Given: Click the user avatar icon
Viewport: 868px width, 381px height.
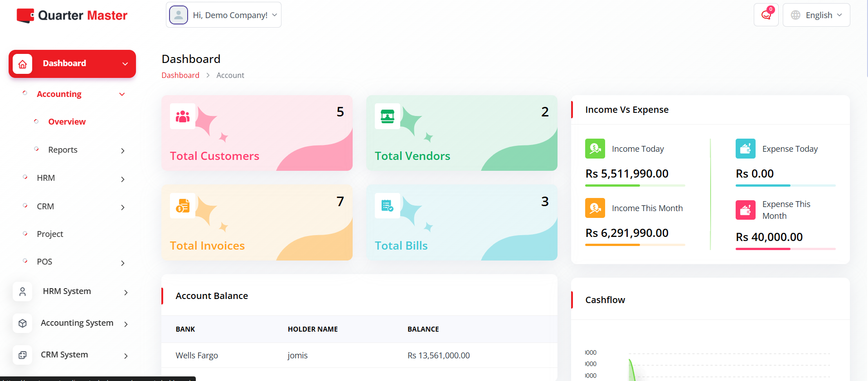Looking at the screenshot, I should [179, 15].
